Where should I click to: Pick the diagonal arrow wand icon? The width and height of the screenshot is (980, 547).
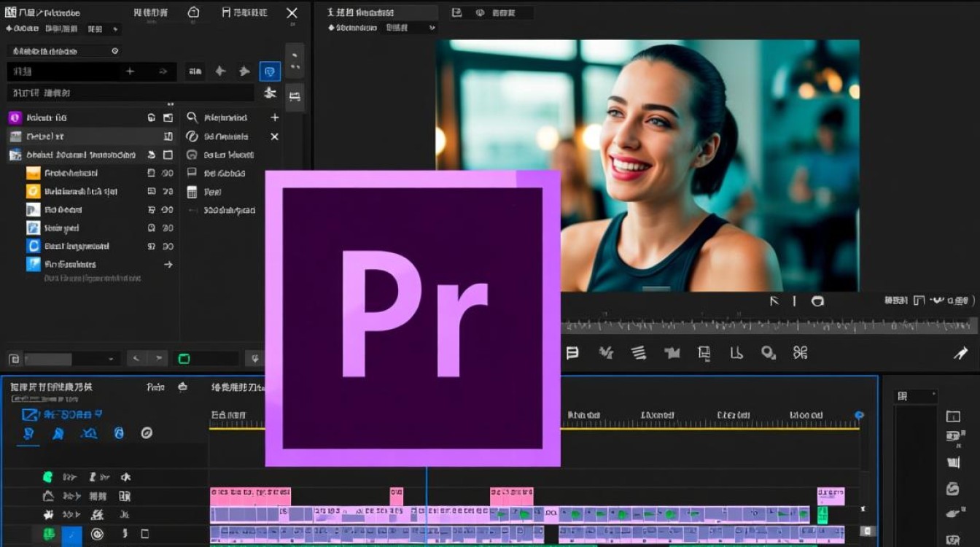pos(960,353)
